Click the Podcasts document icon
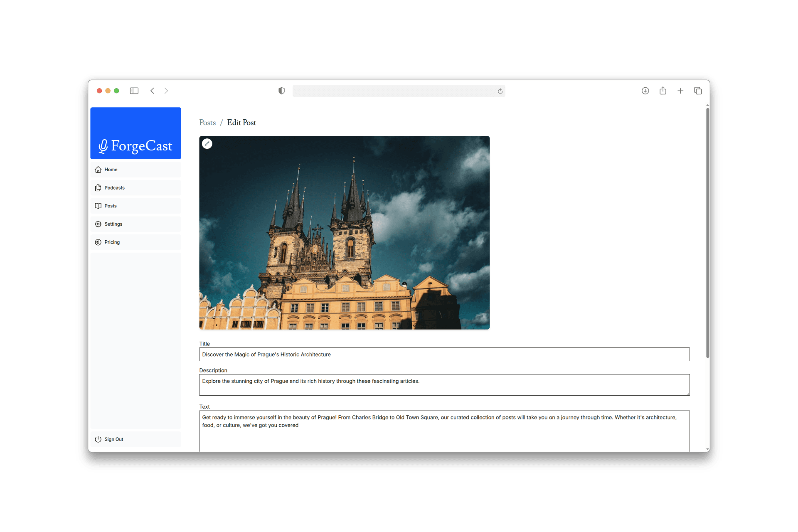The height and width of the screenshot is (532, 798). 98,187
